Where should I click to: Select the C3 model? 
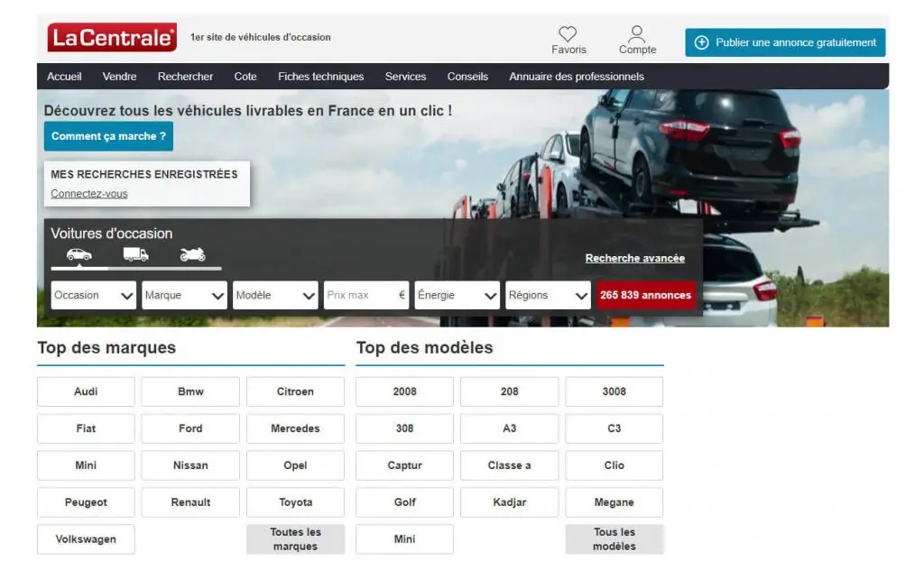point(614,428)
